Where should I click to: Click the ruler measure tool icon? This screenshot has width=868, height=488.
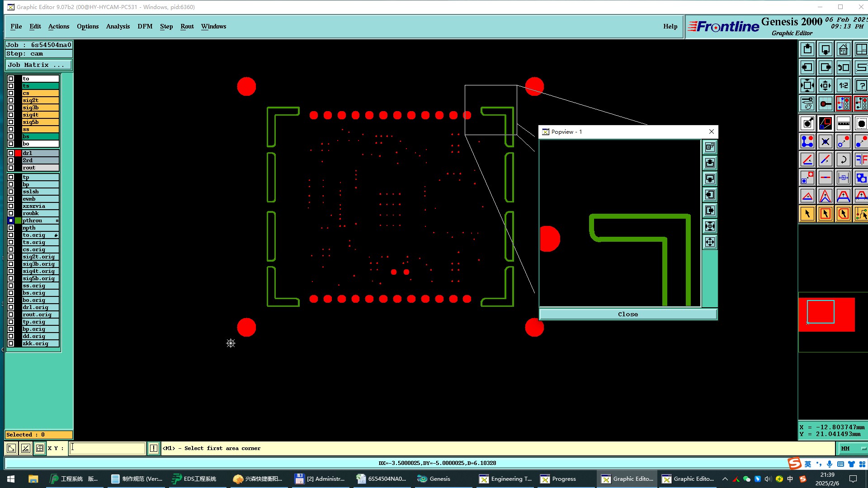pyautogui.click(x=843, y=123)
